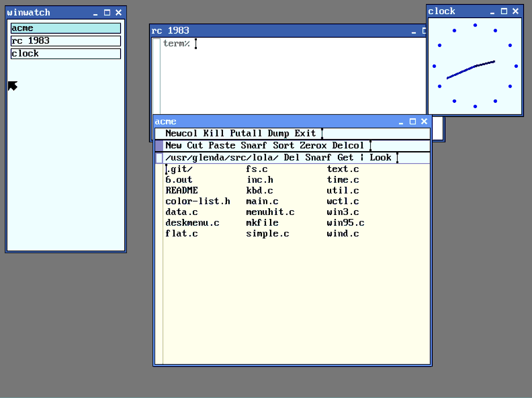Select acme entry in winwatch list

(x=66, y=28)
